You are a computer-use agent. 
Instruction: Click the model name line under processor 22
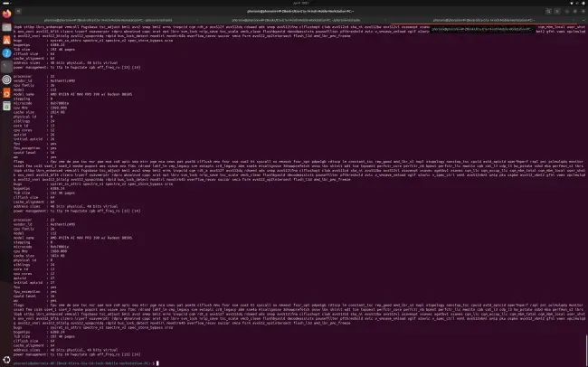click(72, 94)
